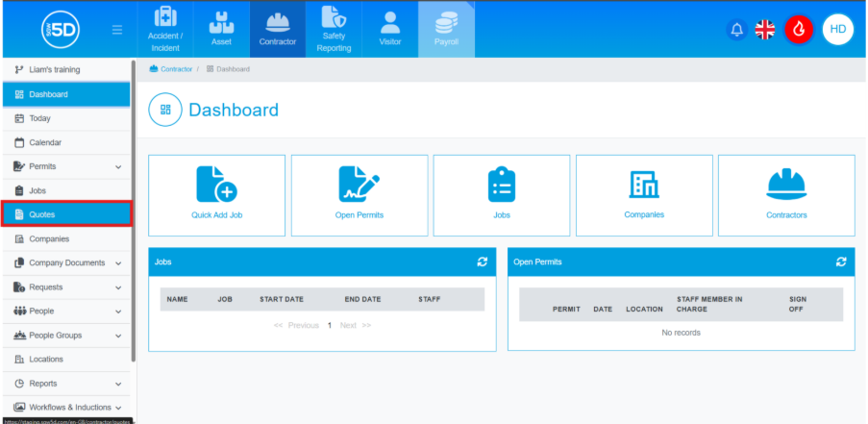Refresh the Jobs panel
Viewport: 868px width, 424px height.
click(482, 262)
